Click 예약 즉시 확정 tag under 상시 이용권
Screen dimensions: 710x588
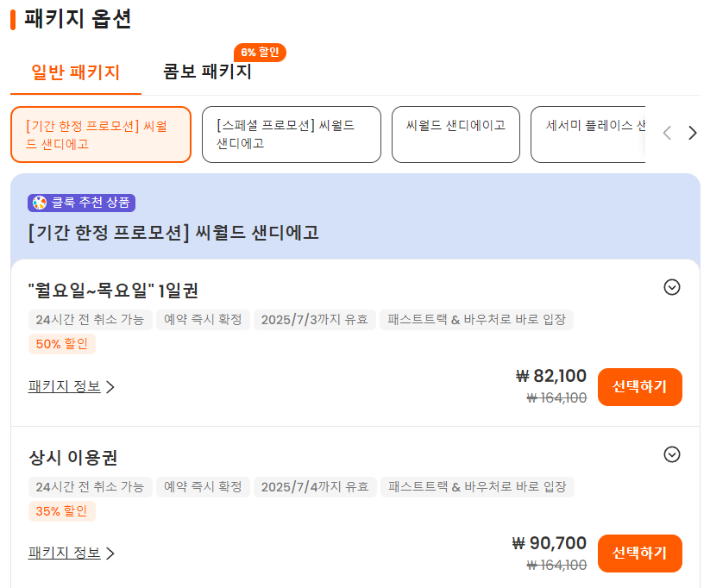[203, 486]
